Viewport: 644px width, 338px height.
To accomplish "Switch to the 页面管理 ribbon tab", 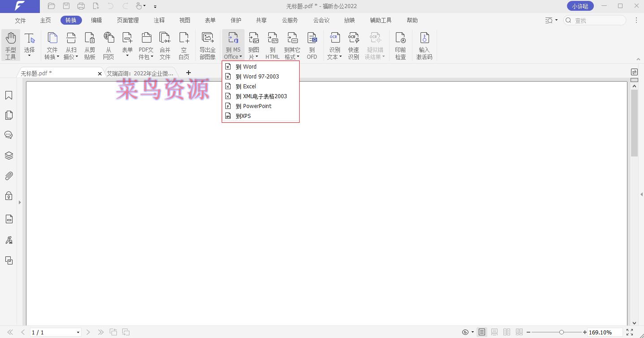I will pyautogui.click(x=128, y=20).
